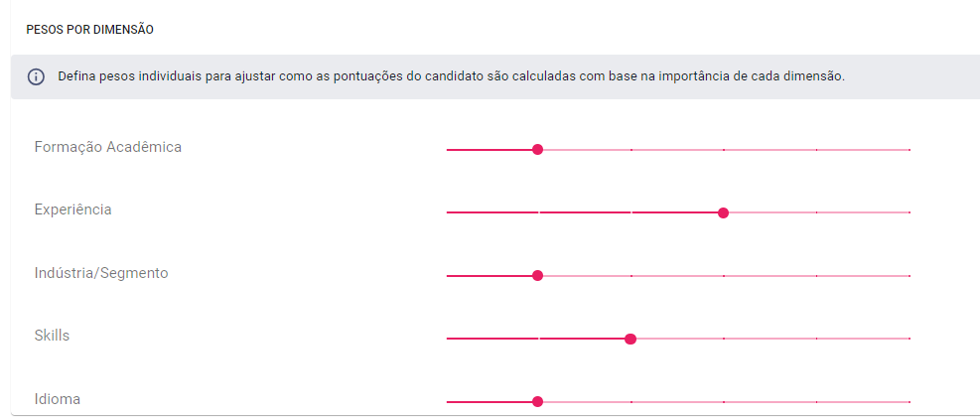Click the Formação Acadêmica slider handle

coord(537,149)
